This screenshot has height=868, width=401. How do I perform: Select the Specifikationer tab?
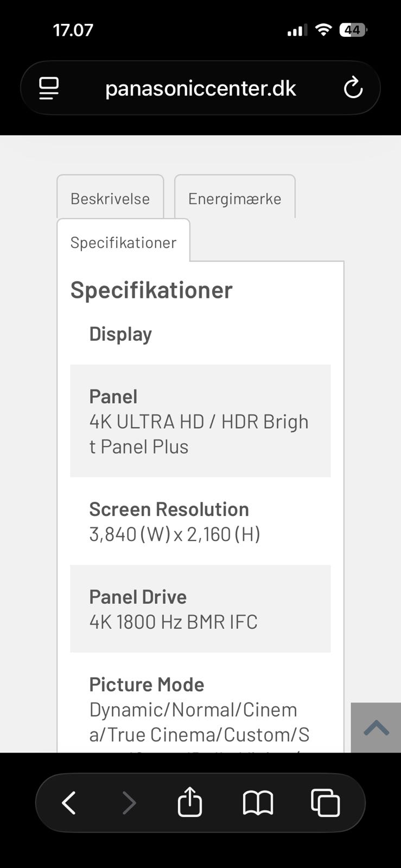pyautogui.click(x=123, y=242)
